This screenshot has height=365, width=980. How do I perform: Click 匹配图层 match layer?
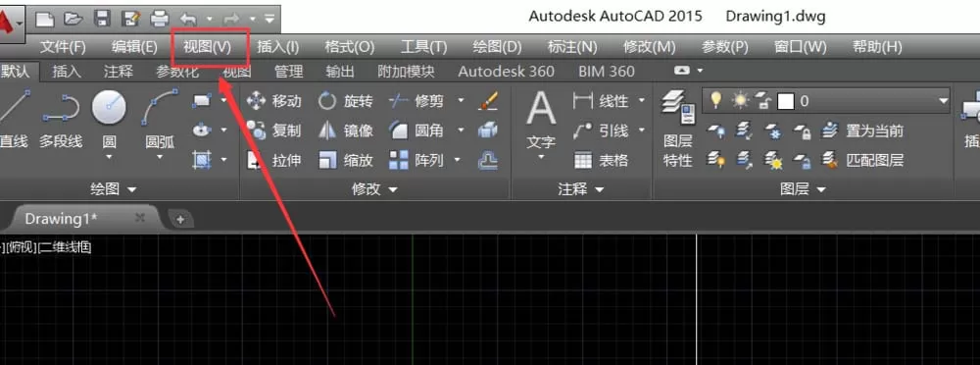click(862, 160)
